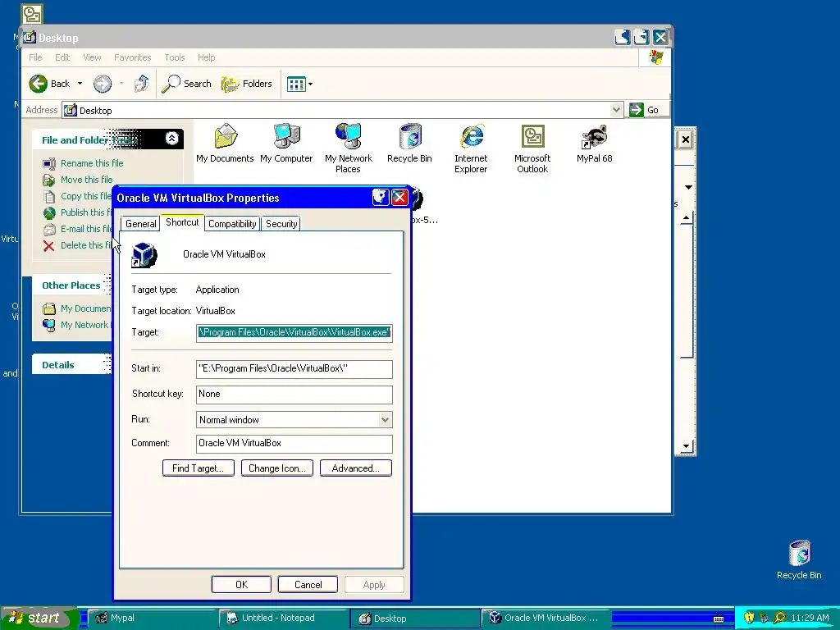Switch to Oracle VM VirtualBox taskbar button
Image resolution: width=840 pixels, height=630 pixels.
tap(546, 619)
